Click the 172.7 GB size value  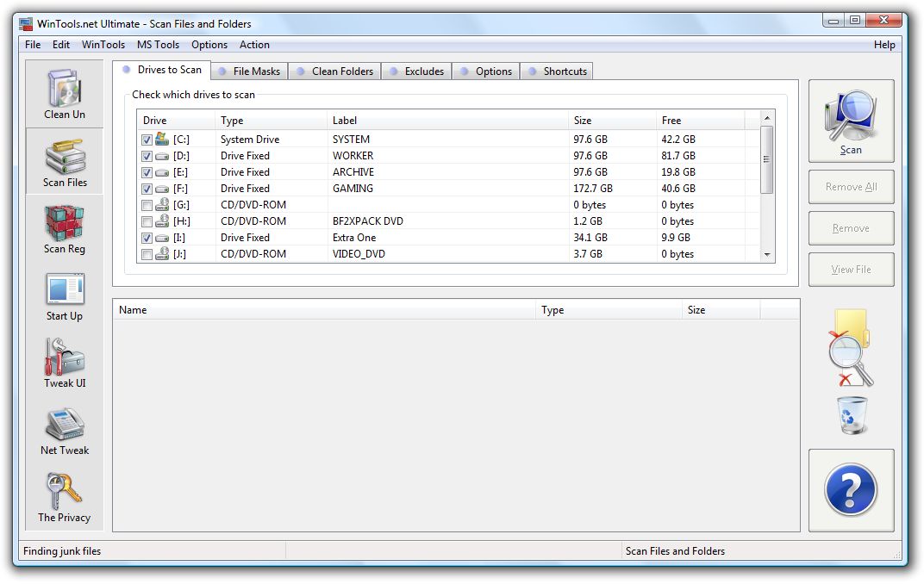pos(593,189)
